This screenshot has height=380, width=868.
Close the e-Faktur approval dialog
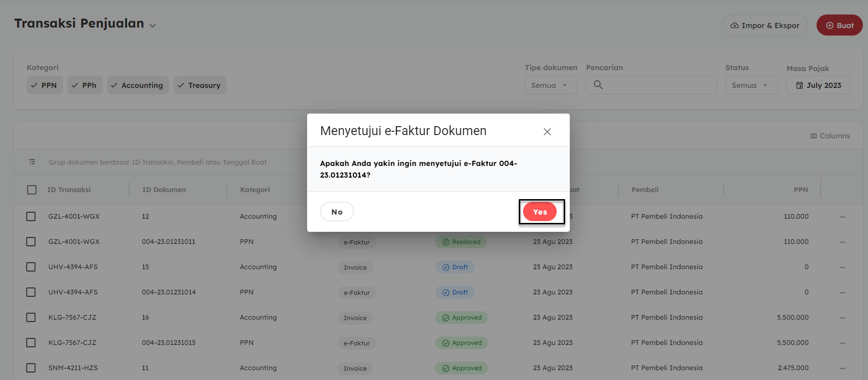pos(547,132)
